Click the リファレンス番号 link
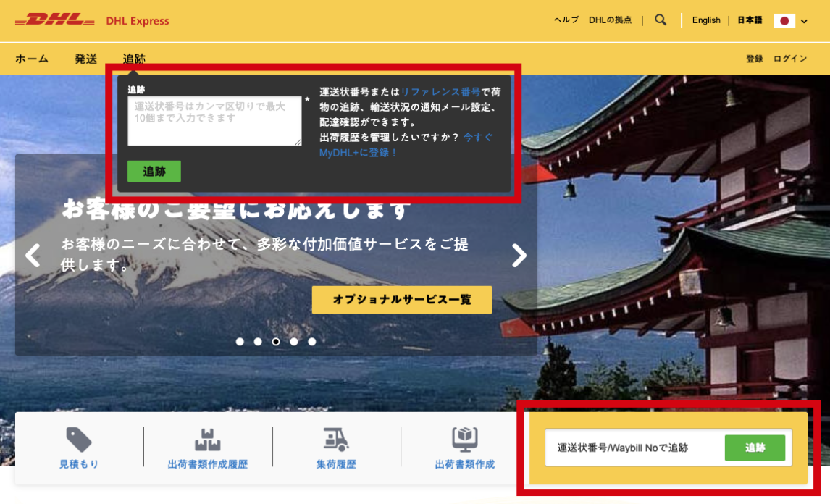Screen dimensions: 830x504 [x=440, y=92]
